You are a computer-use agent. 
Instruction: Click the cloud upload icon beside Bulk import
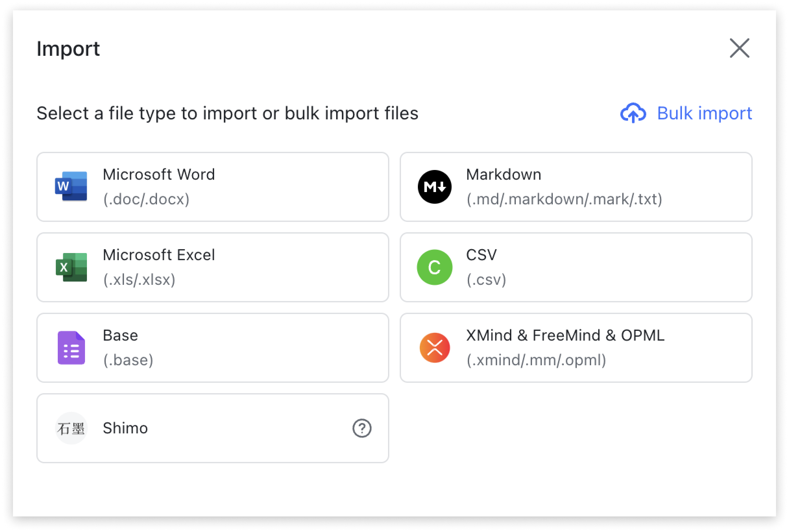[x=633, y=113]
